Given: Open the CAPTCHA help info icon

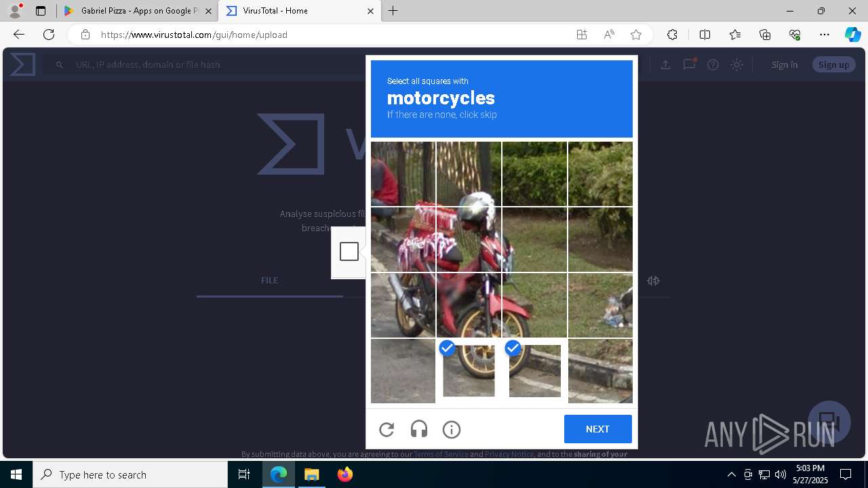Looking at the screenshot, I should point(452,429).
